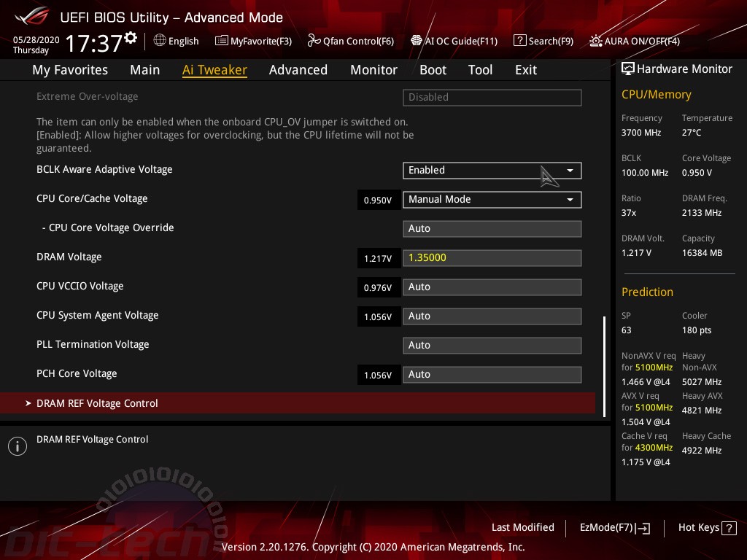The height and width of the screenshot is (560, 747).
Task: Click the Search question mark icon
Action: click(519, 41)
